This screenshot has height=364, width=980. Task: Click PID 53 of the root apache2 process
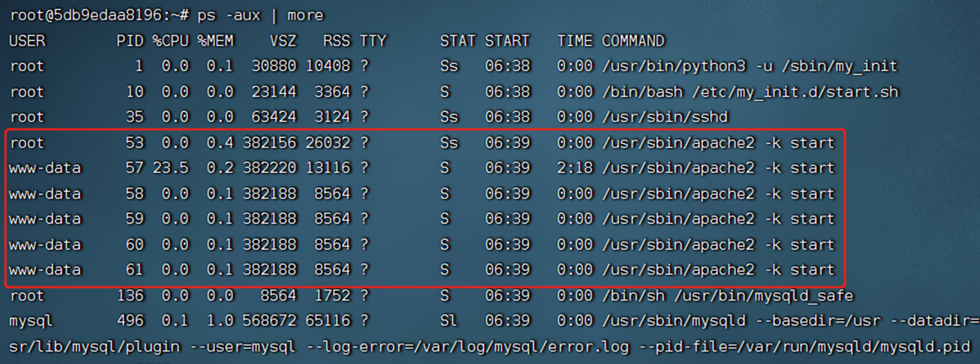[135, 143]
